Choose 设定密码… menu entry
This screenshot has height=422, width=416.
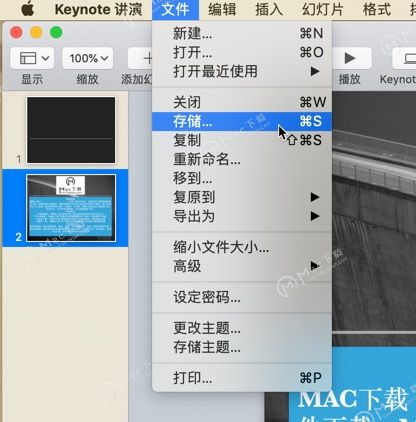[x=242, y=297]
